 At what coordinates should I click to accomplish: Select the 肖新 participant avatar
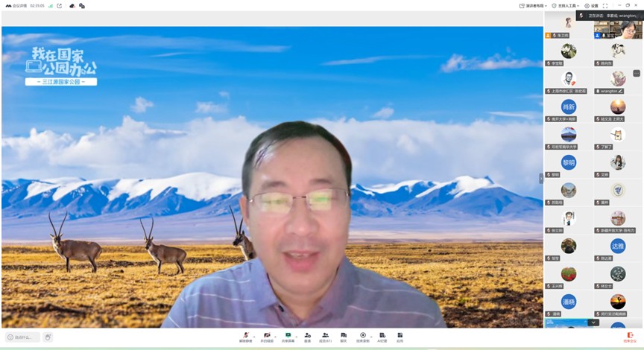(x=569, y=106)
